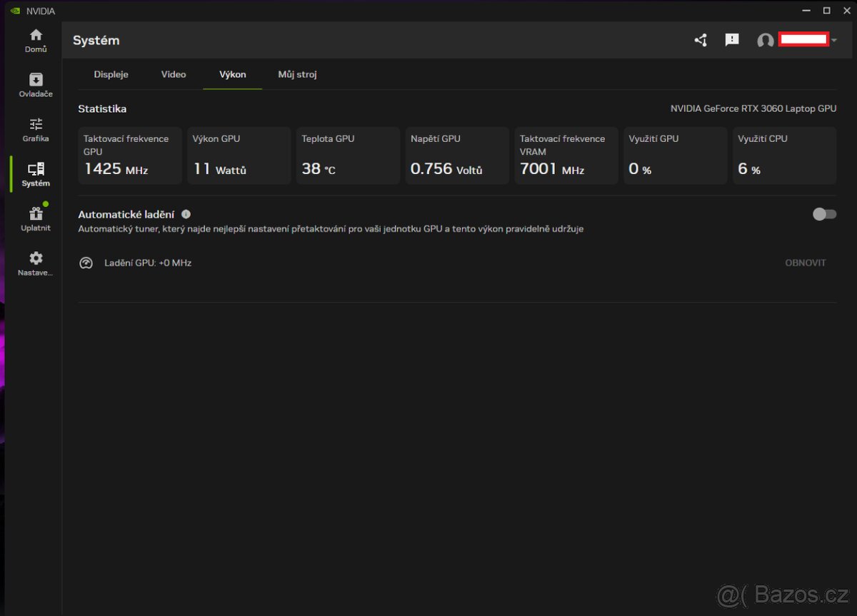857x616 pixels.
Task: Click the Ladění GPU: +0 MHz row
Action: (x=147, y=263)
